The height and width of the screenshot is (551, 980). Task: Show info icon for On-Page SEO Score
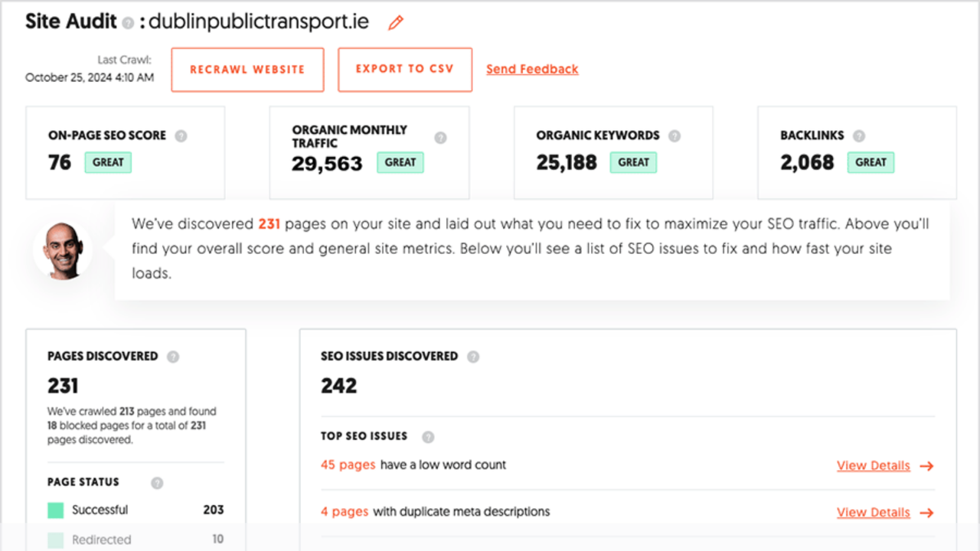point(181,136)
